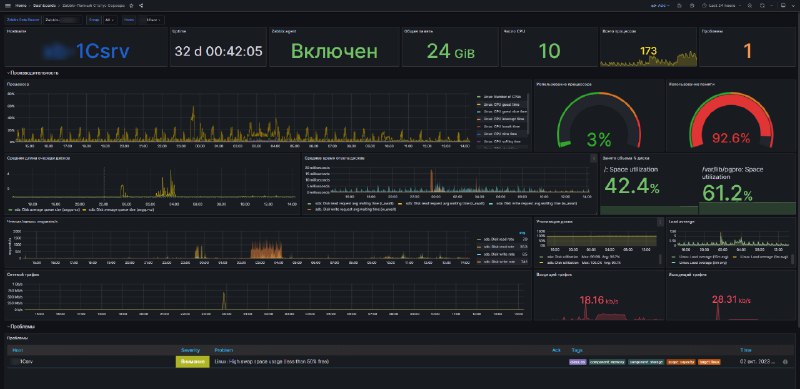Click the Add button in top toolbar
The width and height of the screenshot is (800, 389).
click(x=660, y=5)
